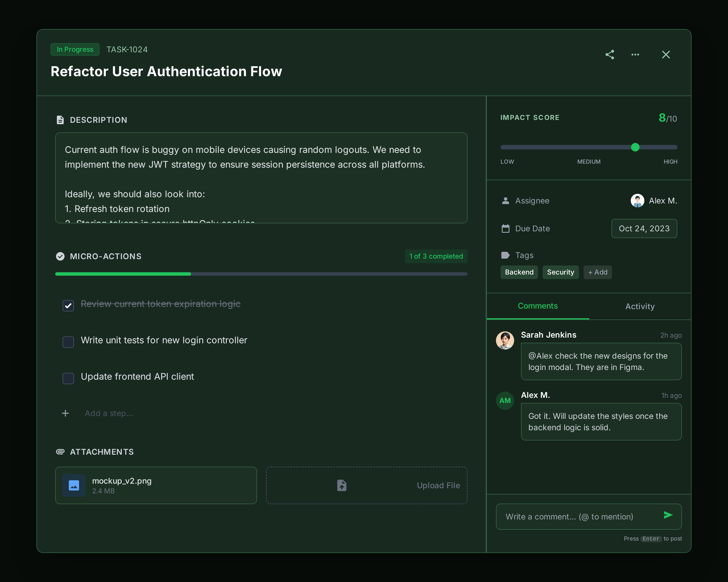Screen dimensions: 728x582
Task: Check Update frontend API client
Action: (x=68, y=378)
